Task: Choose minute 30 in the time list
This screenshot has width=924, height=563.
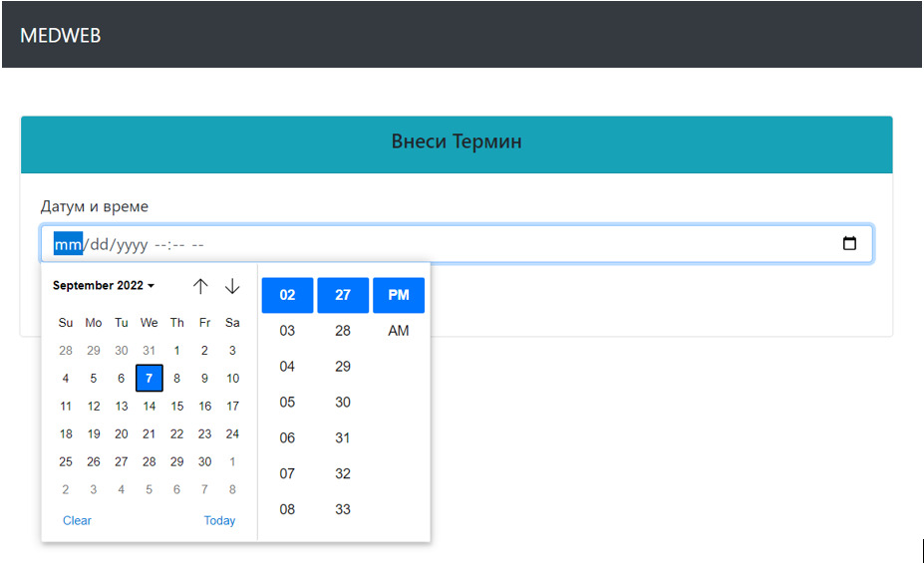Action: pos(343,403)
